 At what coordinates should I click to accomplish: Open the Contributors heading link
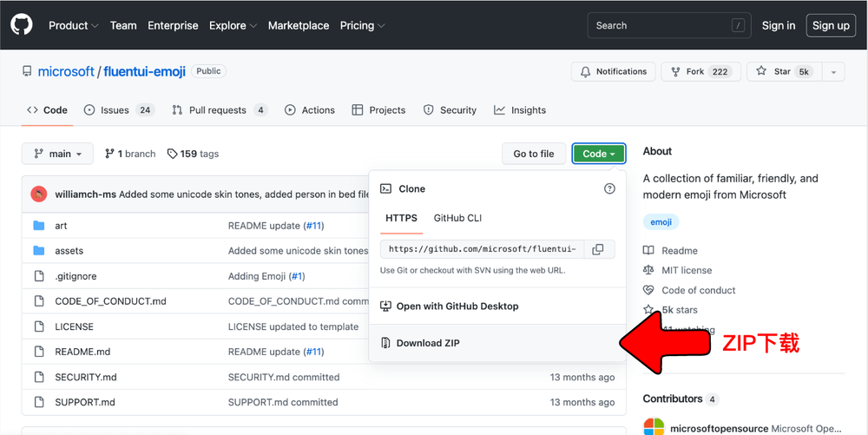[x=673, y=399]
